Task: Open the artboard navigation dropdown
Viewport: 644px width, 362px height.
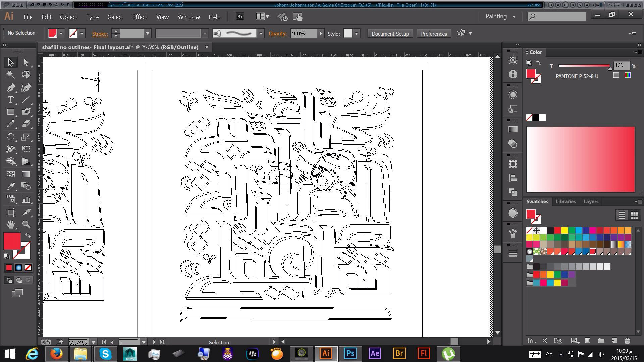Action: click(144, 342)
